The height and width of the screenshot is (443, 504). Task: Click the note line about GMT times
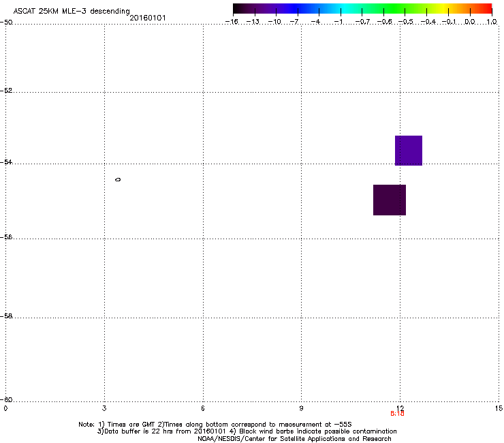click(215, 425)
